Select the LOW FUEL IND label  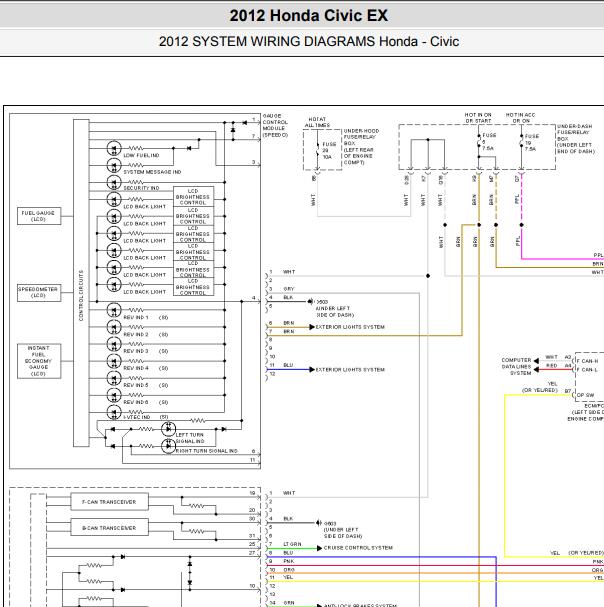(x=141, y=155)
